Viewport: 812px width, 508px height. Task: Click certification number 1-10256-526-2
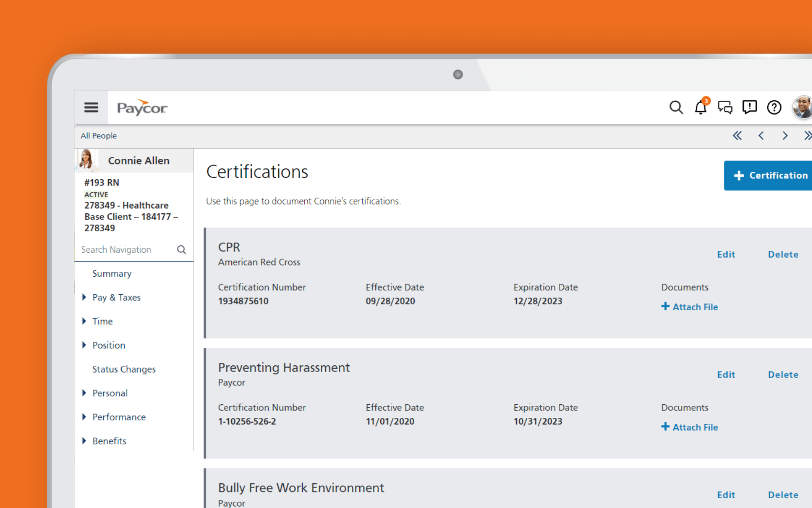point(247,421)
